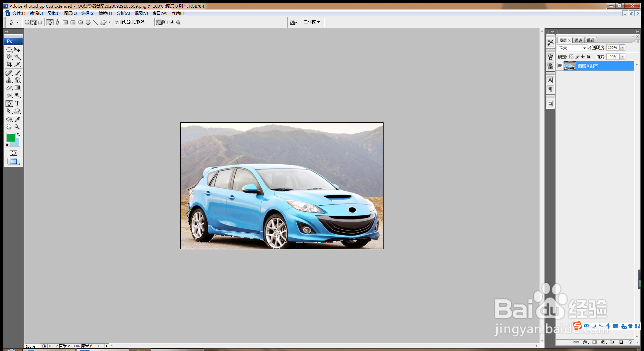Select the Crop tool

9,64
